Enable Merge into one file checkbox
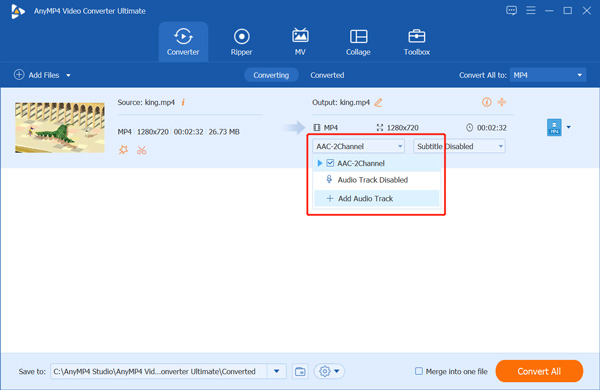 tap(419, 371)
